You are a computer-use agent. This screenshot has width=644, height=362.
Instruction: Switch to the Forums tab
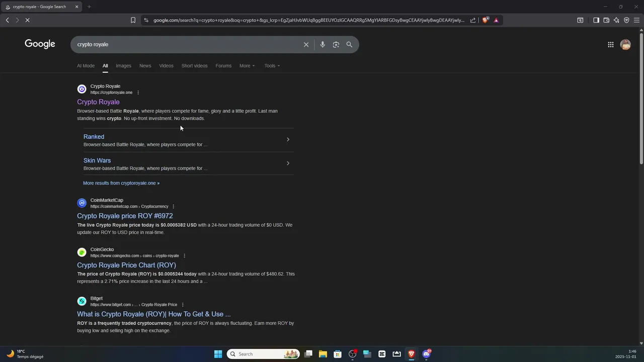click(x=223, y=66)
